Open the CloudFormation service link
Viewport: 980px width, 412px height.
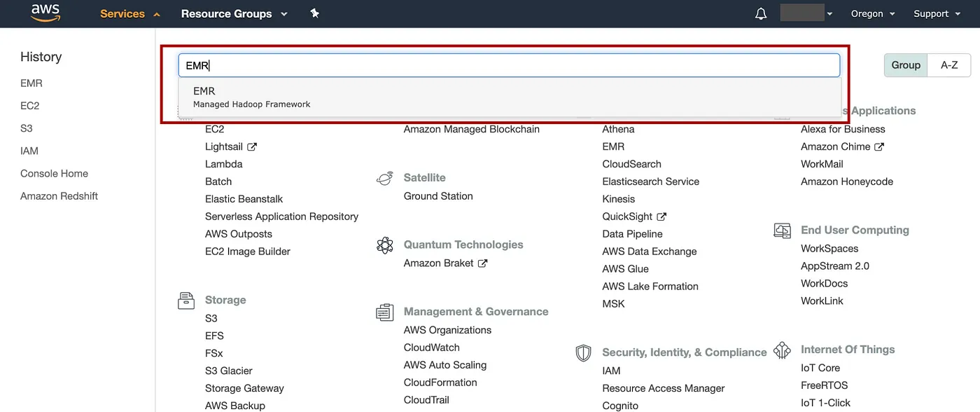440,383
